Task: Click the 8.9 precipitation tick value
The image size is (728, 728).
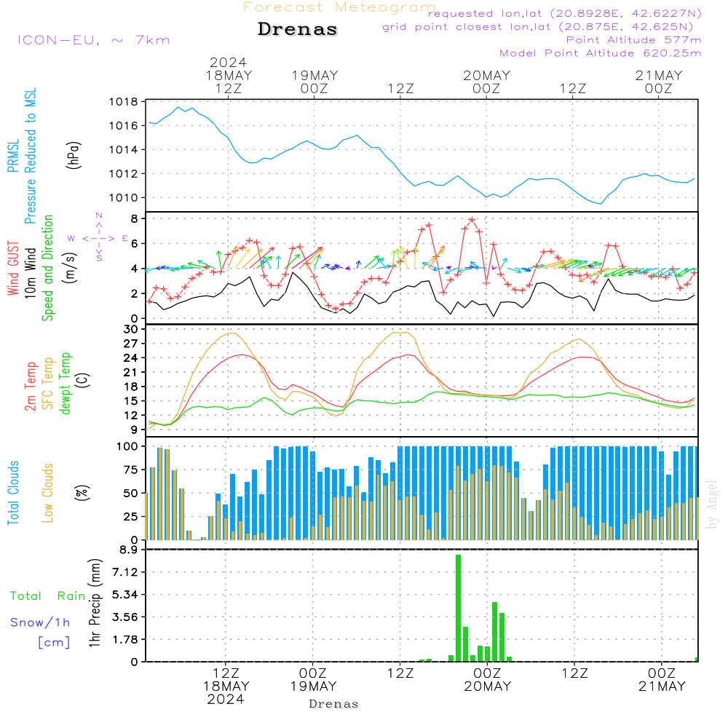Action: [x=129, y=550]
